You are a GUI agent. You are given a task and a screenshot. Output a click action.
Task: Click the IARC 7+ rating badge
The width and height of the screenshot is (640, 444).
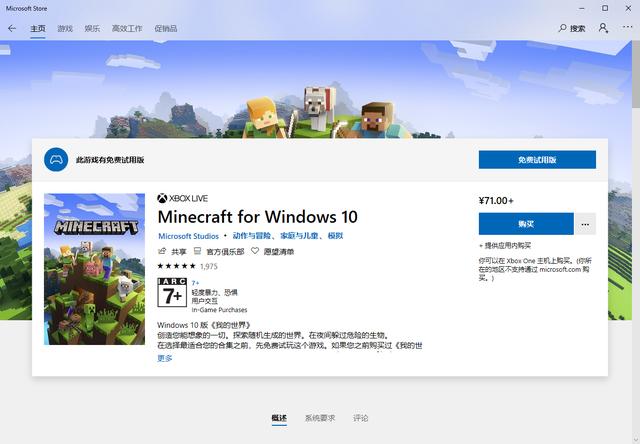point(172,292)
